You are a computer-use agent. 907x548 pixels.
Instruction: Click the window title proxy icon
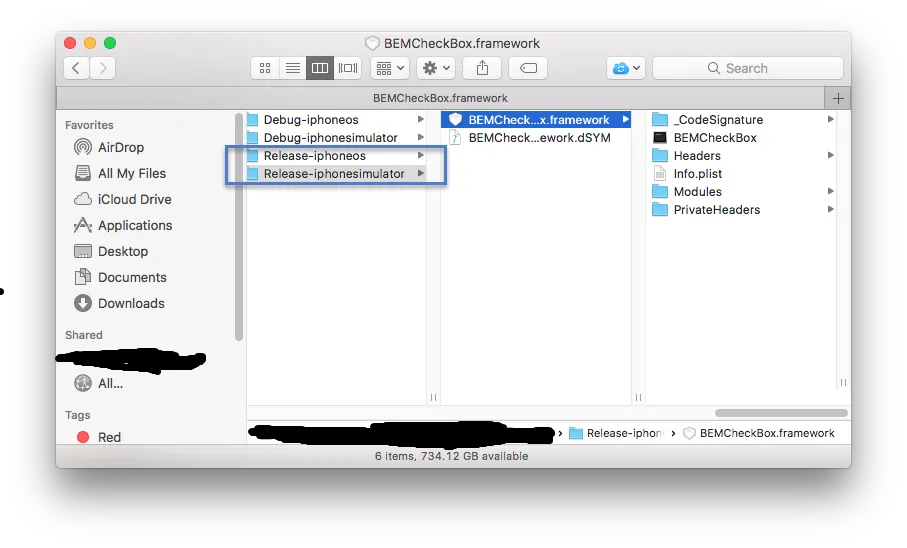[372, 43]
